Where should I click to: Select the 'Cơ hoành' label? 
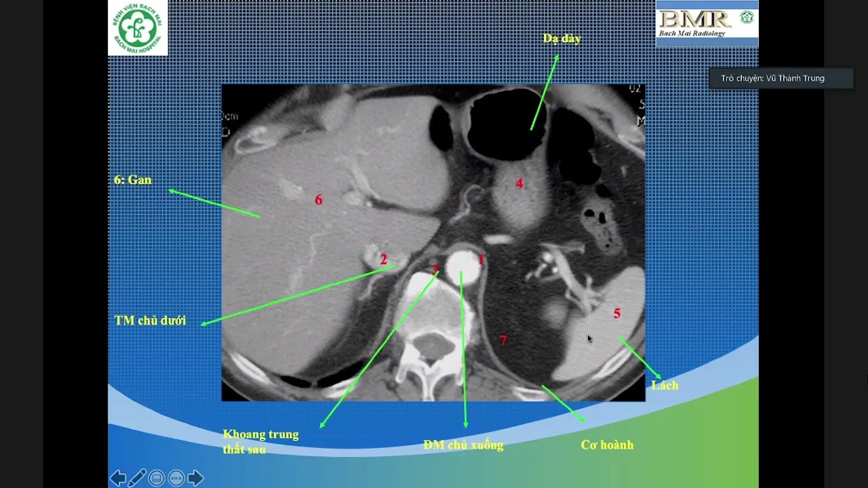607,445
